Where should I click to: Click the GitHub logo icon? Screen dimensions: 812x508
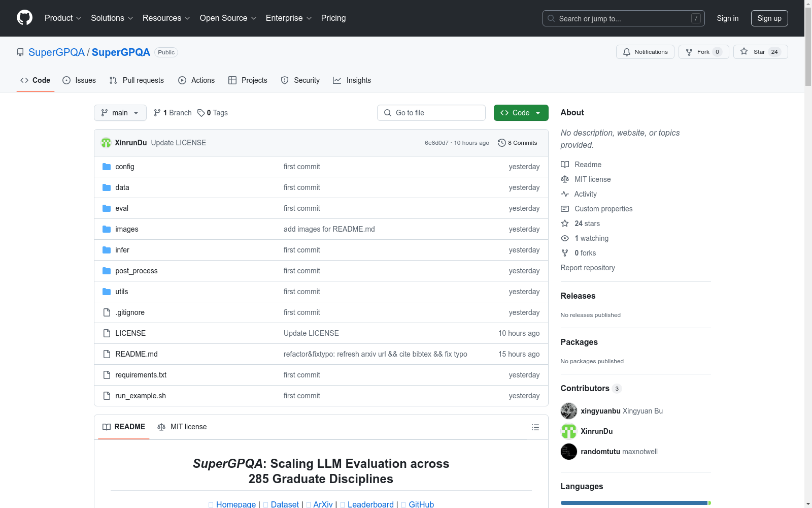pos(24,18)
